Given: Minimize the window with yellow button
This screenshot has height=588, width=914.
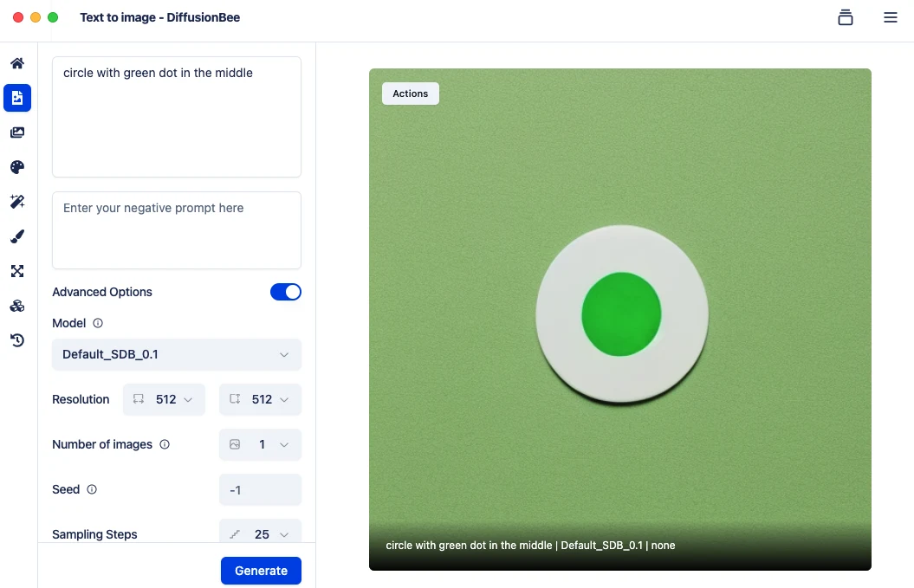Looking at the screenshot, I should (36, 17).
